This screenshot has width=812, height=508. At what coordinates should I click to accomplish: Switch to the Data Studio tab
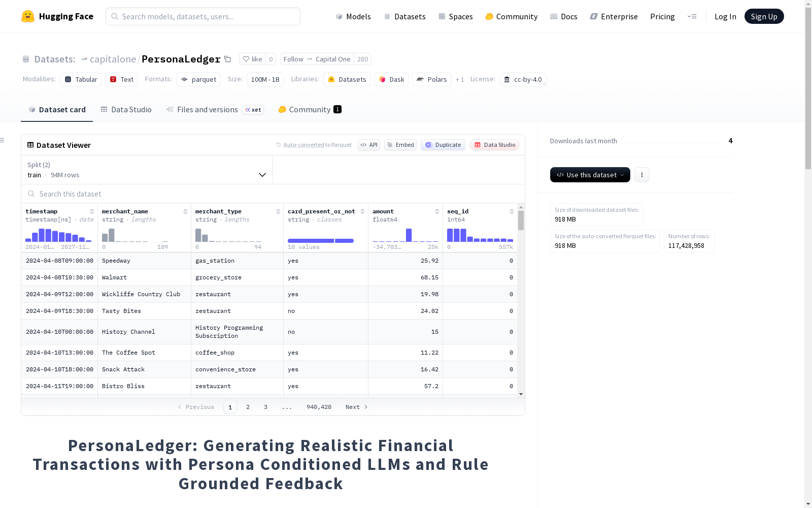126,110
